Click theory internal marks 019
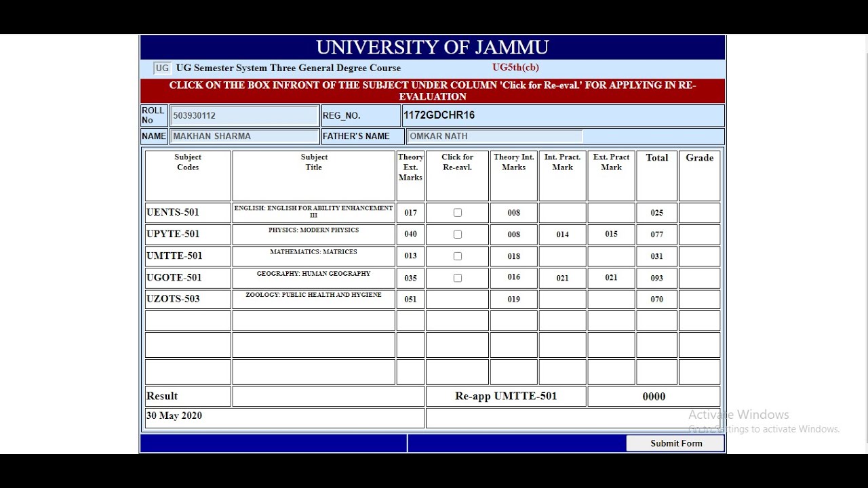Image resolution: width=868 pixels, height=488 pixels. pyautogui.click(x=513, y=300)
